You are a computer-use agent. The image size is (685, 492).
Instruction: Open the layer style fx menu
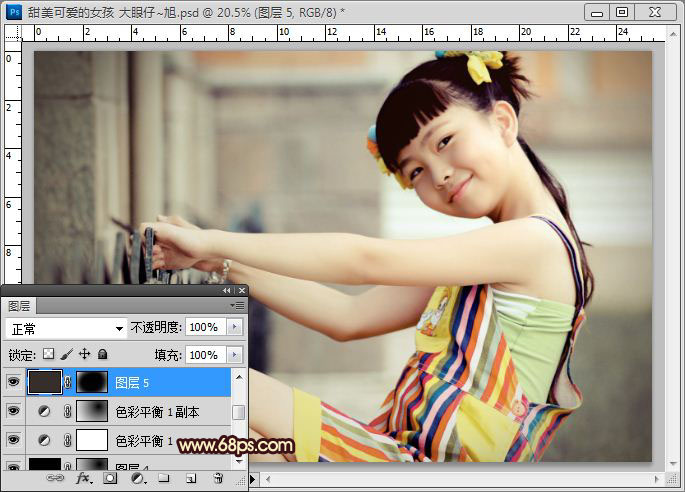point(84,479)
